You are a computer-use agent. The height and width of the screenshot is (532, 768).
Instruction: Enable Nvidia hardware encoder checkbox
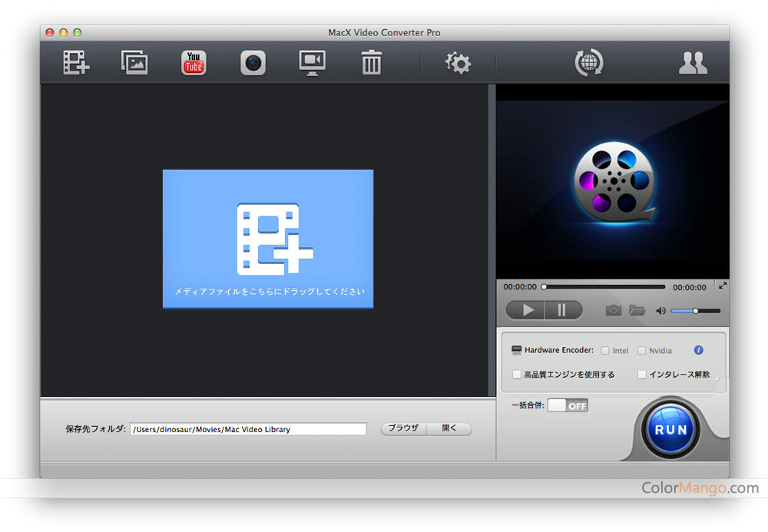click(641, 350)
